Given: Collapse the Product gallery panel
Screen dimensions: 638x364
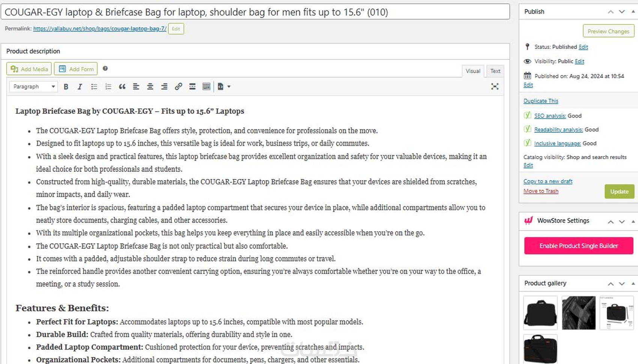Looking at the screenshot, I should [x=633, y=284].
